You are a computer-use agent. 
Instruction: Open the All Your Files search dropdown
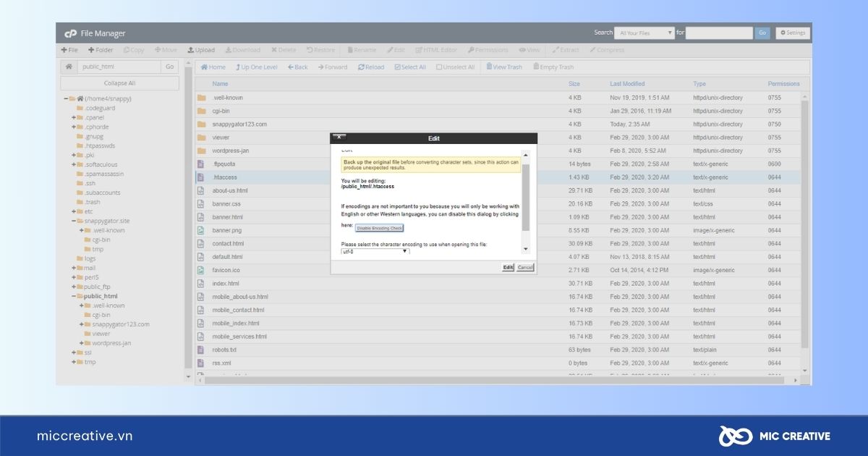click(644, 33)
